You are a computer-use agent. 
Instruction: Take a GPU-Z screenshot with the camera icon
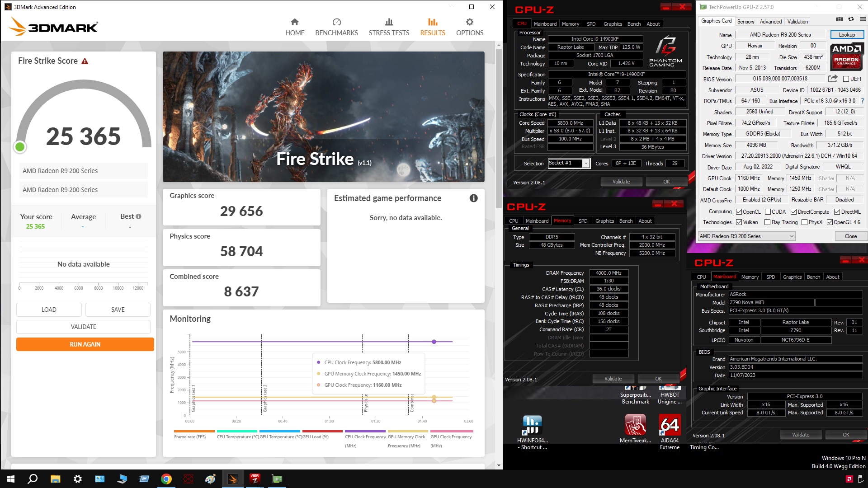coord(839,19)
